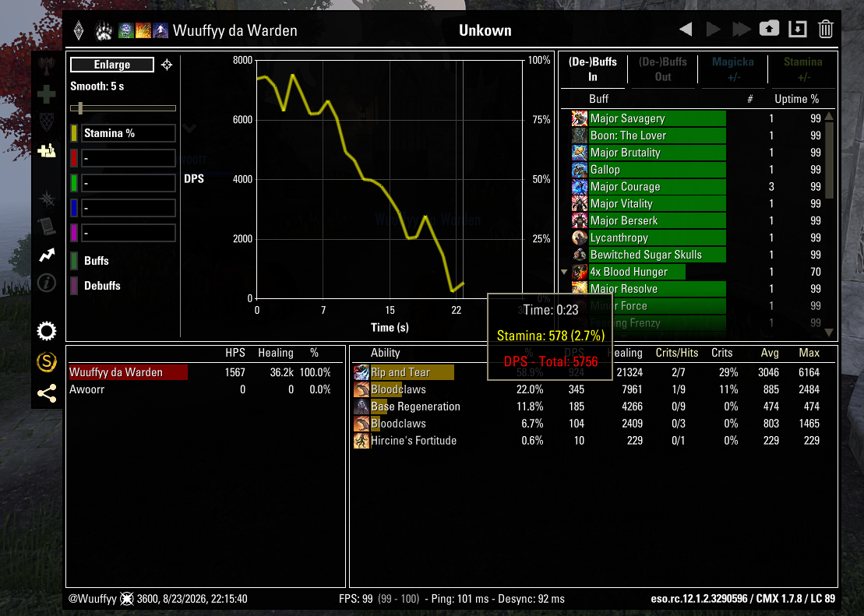The width and height of the screenshot is (864, 616).
Task: Click the gold S icon
Action: click(46, 362)
